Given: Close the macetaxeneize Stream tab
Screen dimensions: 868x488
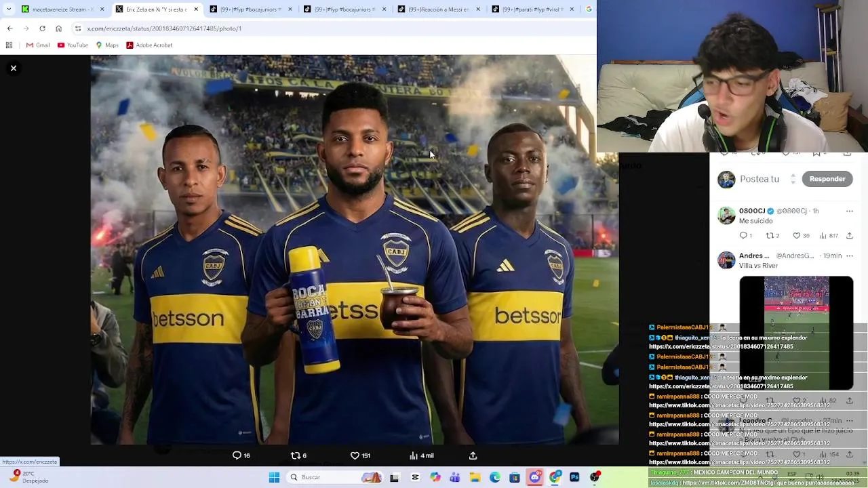Looking at the screenshot, I should (102, 9).
